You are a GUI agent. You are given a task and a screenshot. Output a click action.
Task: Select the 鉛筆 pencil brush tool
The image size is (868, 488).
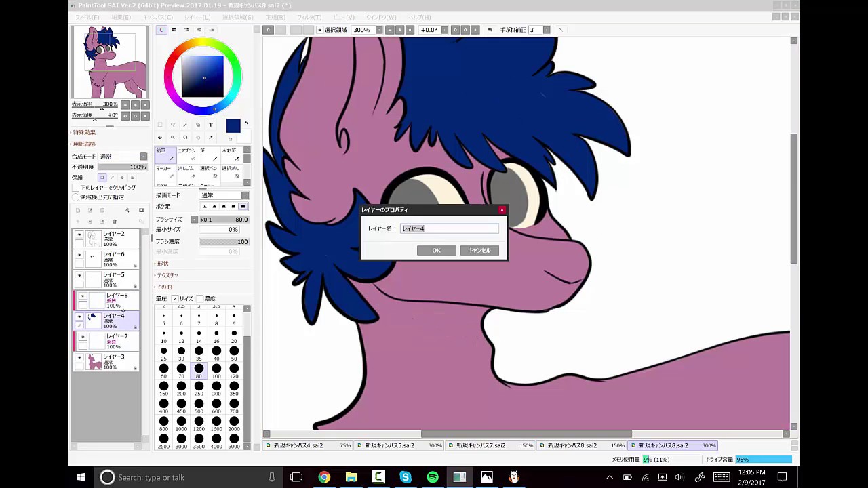pyautogui.click(x=166, y=155)
